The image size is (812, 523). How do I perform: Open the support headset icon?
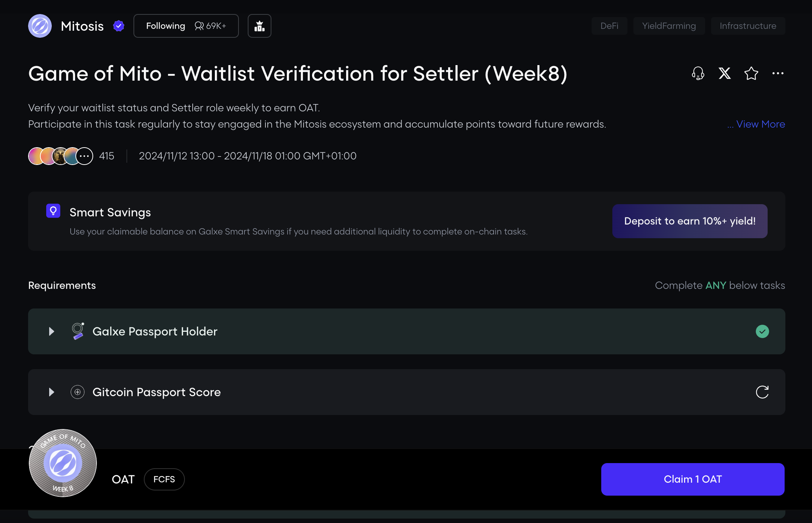tap(698, 73)
